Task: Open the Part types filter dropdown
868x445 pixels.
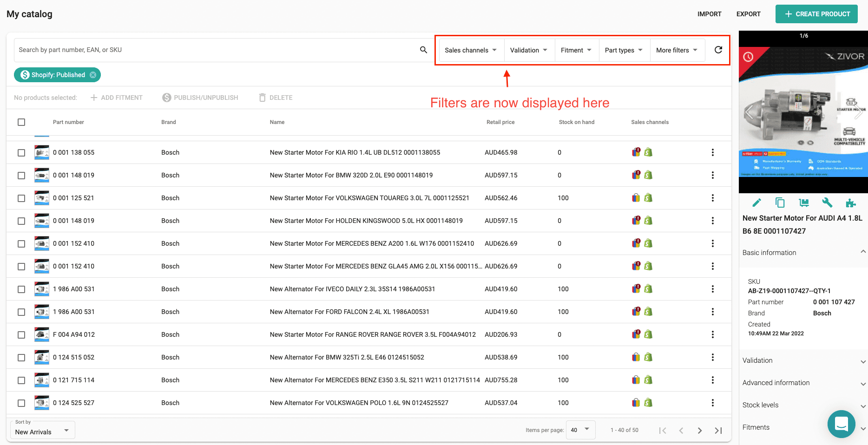Action: click(624, 50)
